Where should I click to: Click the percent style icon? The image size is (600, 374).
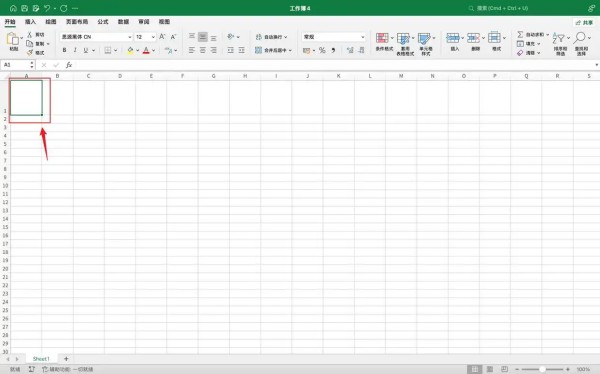(x=322, y=50)
